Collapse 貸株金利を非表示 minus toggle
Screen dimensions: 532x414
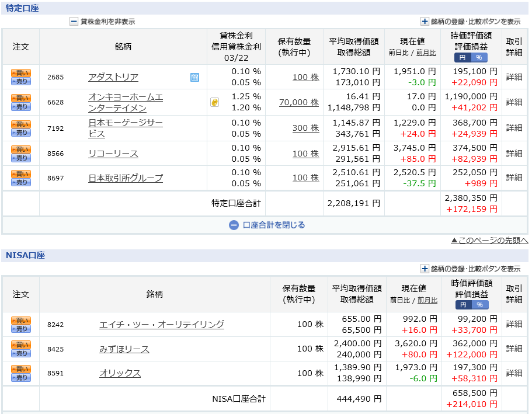click(x=74, y=22)
